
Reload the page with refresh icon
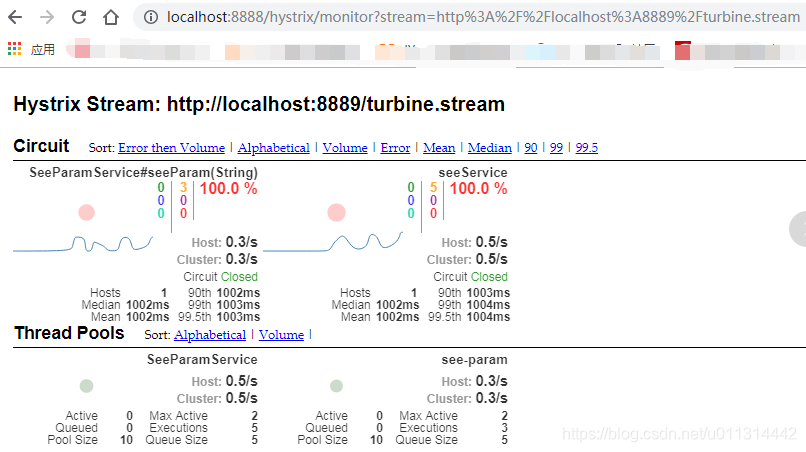pos(79,17)
